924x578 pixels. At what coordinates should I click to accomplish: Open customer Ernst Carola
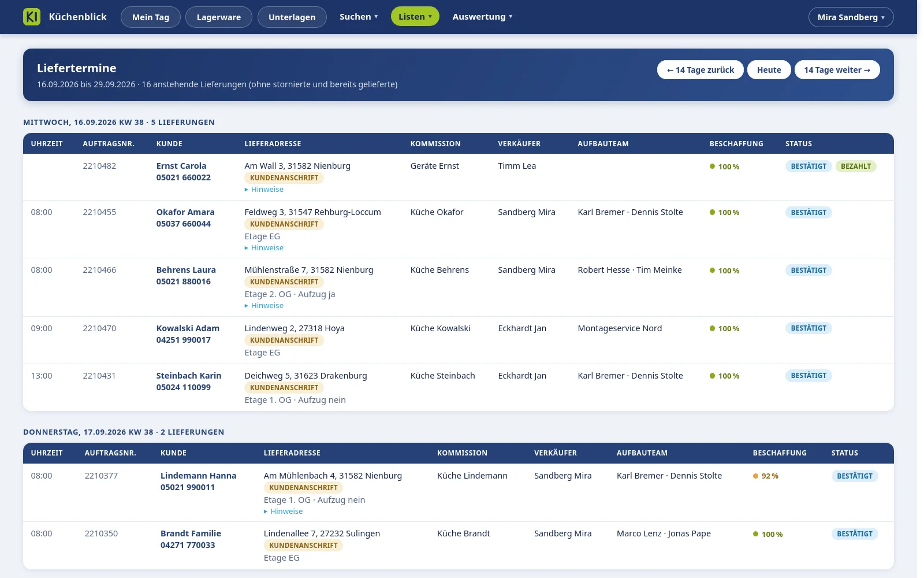(x=181, y=166)
